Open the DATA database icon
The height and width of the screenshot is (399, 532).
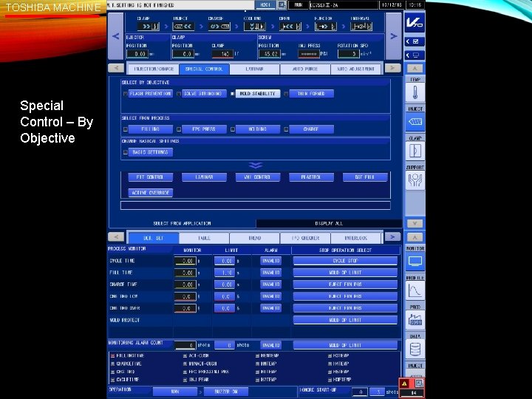(415, 349)
